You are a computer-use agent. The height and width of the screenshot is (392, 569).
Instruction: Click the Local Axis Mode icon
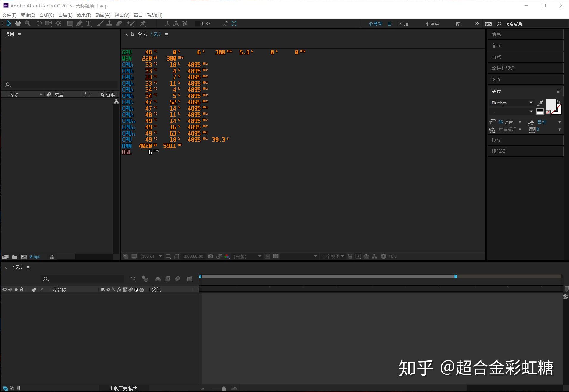pos(167,23)
